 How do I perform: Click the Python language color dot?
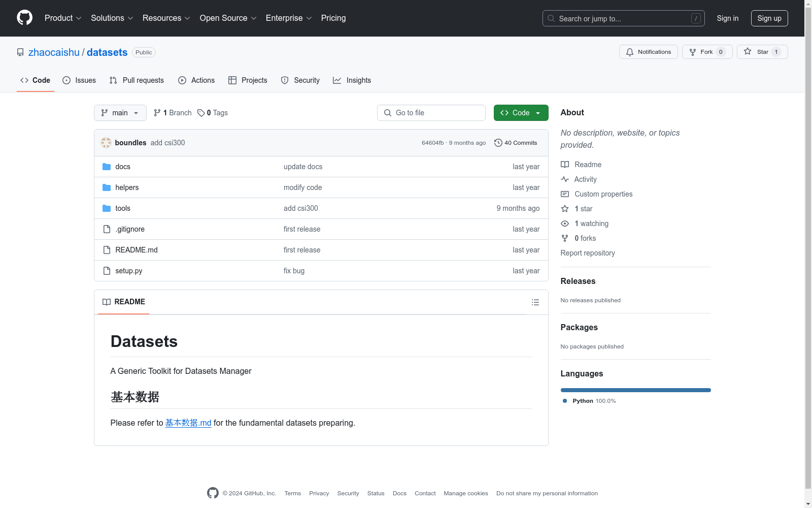[x=565, y=401]
